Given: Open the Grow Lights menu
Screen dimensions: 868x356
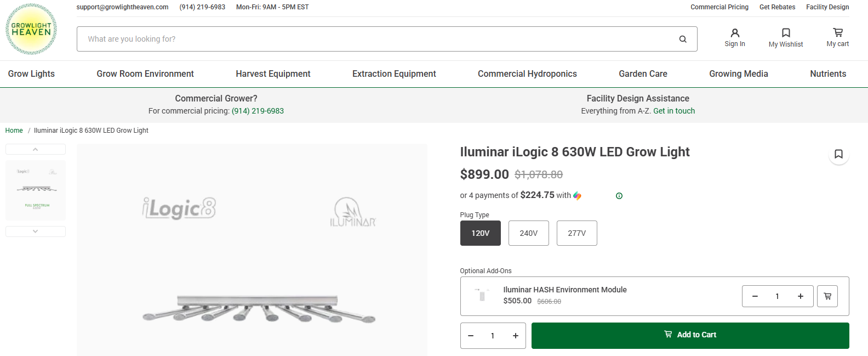Looking at the screenshot, I should [31, 74].
